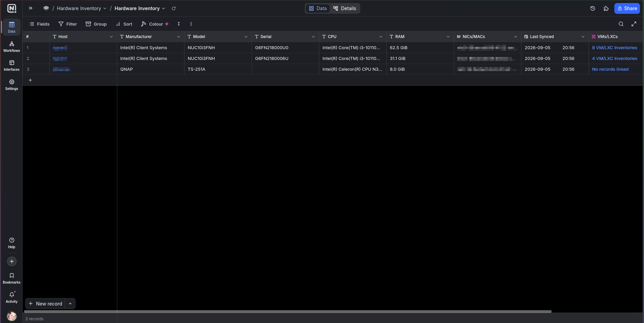Click row number 1

point(28,48)
